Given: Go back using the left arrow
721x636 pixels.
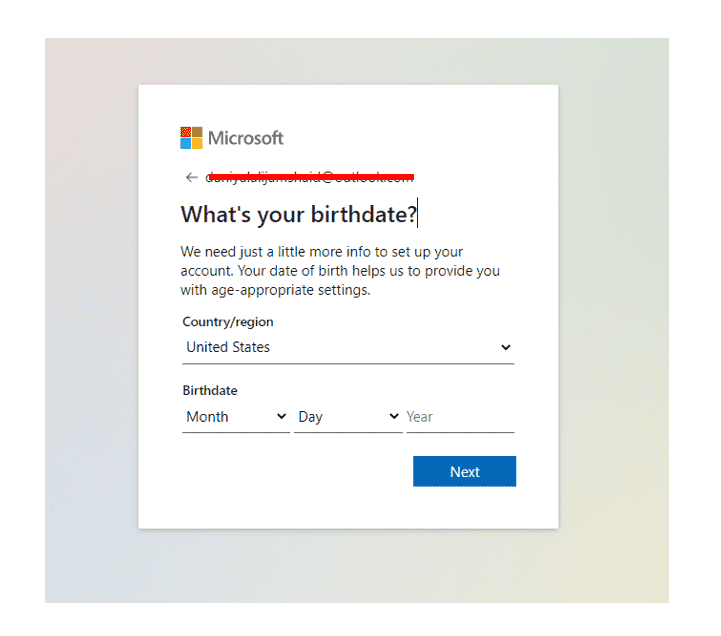Looking at the screenshot, I should click(x=191, y=178).
